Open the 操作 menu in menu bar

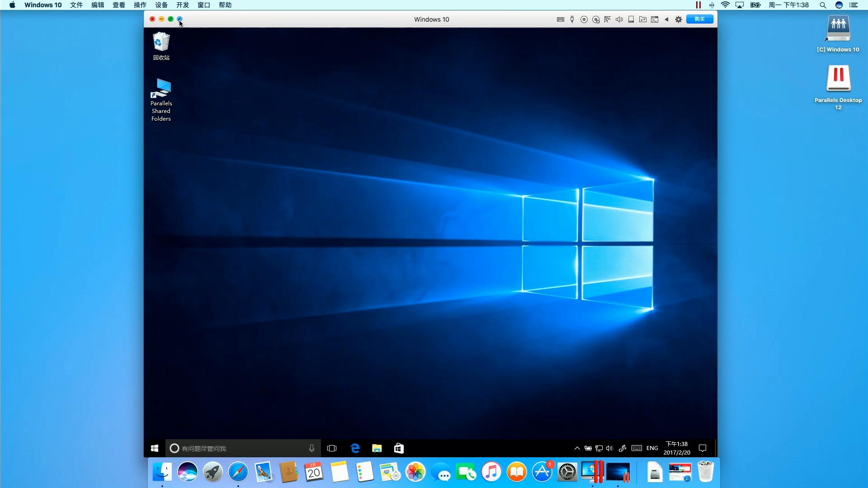click(140, 5)
